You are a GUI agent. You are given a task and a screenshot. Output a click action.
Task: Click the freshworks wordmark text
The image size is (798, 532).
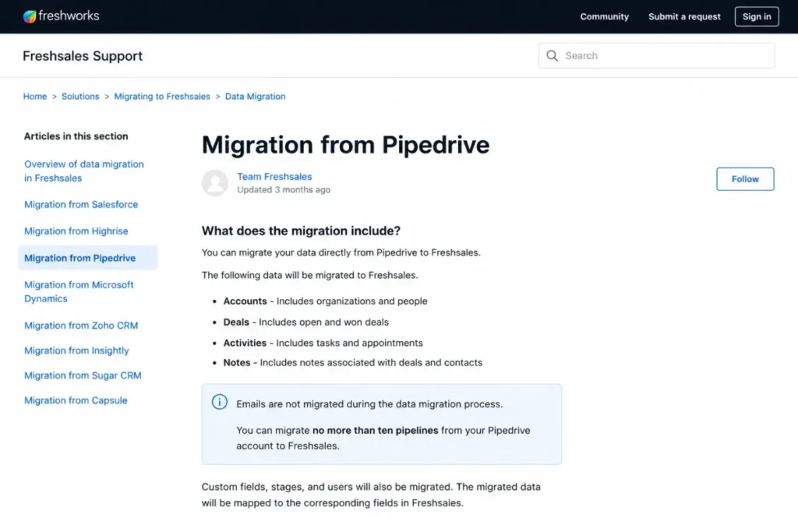coord(69,16)
